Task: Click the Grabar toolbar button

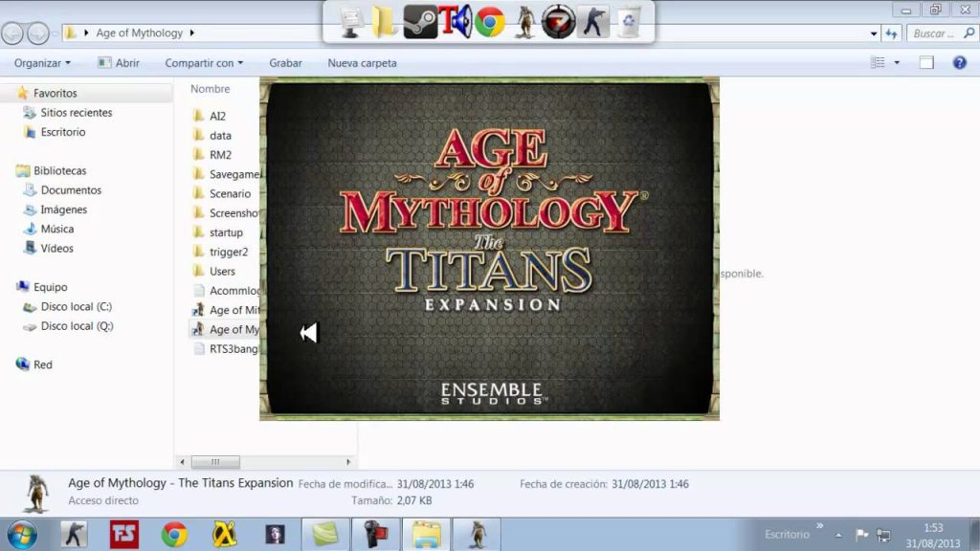Action: click(285, 62)
